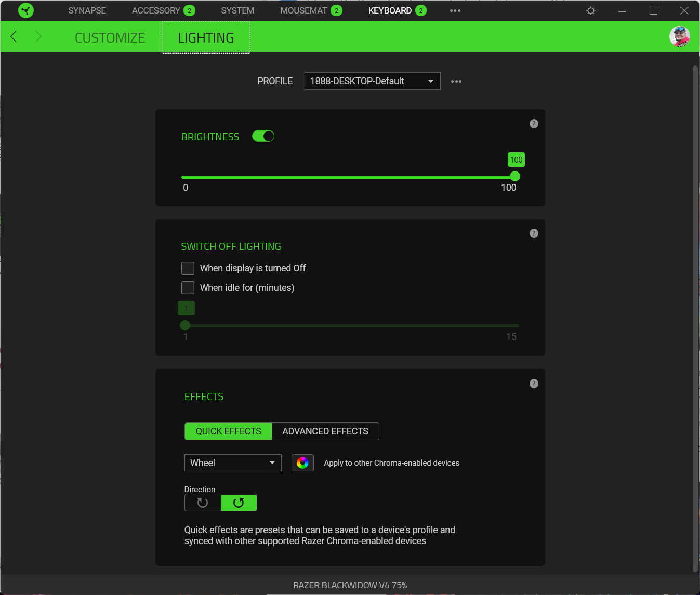Click the Accessory tab badge count
Viewport: 700px width, 595px height.
pos(189,10)
